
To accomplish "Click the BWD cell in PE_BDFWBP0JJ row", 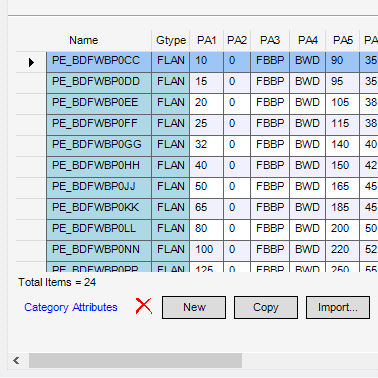I will pyautogui.click(x=308, y=188).
